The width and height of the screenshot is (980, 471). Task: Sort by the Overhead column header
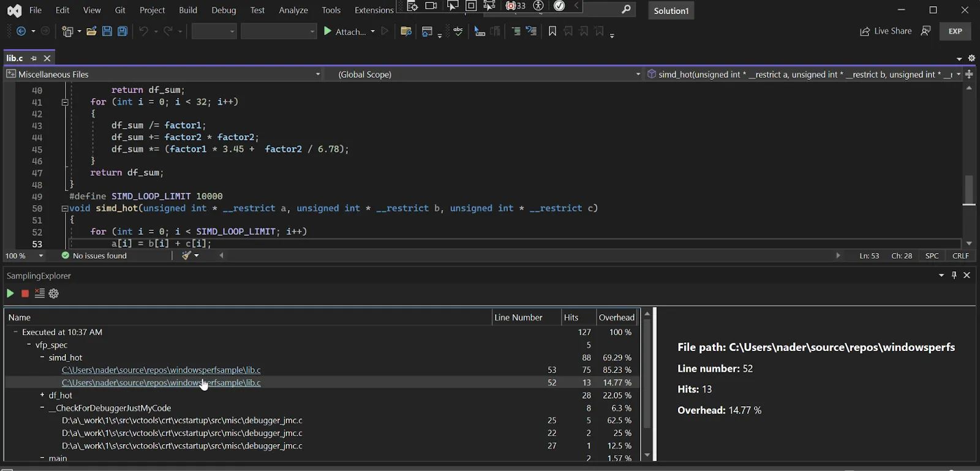pyautogui.click(x=616, y=317)
